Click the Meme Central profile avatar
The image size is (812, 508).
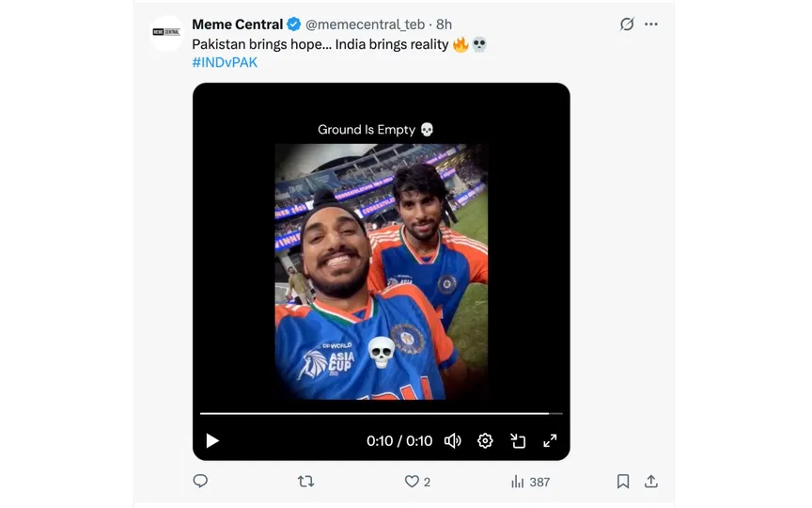click(x=166, y=33)
